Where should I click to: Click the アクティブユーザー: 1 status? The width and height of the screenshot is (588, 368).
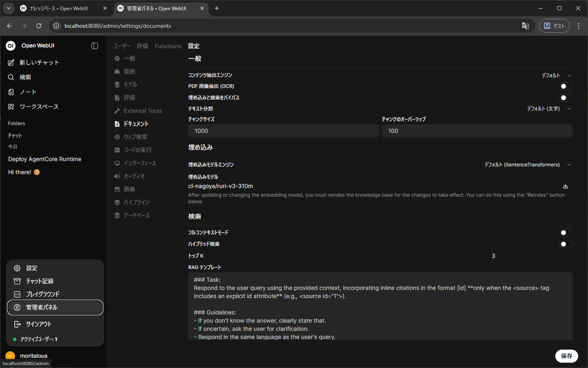click(x=39, y=339)
